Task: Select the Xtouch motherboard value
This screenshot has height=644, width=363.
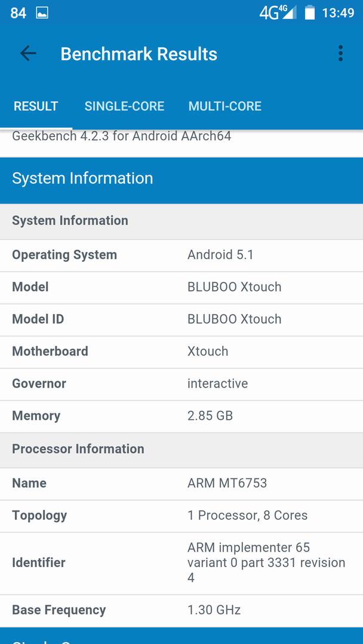Action: [208, 351]
